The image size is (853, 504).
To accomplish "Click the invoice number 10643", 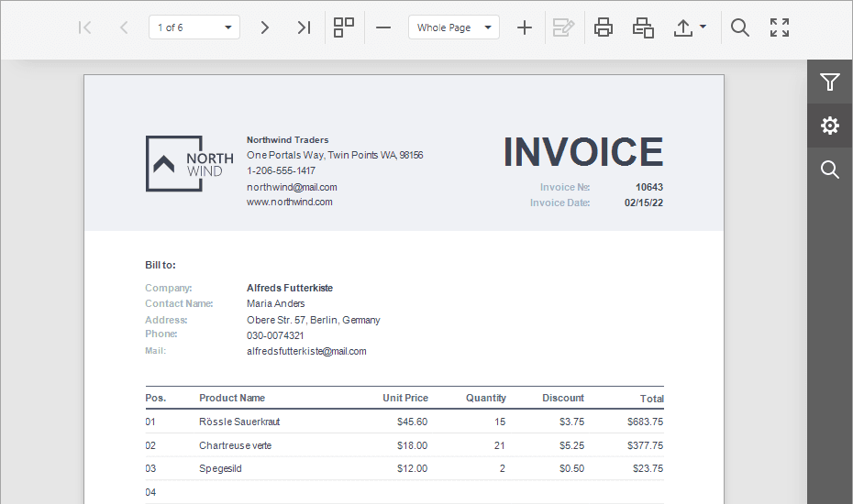I will tap(649, 187).
